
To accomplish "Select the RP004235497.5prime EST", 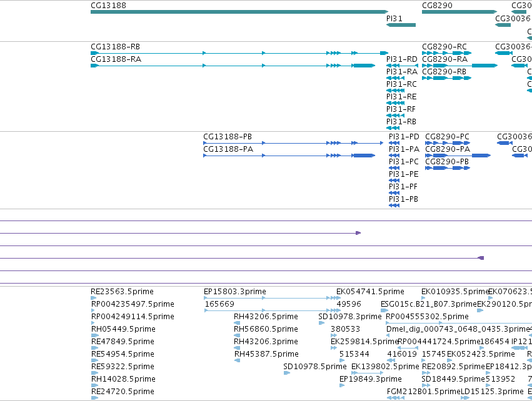I will pos(93,310).
